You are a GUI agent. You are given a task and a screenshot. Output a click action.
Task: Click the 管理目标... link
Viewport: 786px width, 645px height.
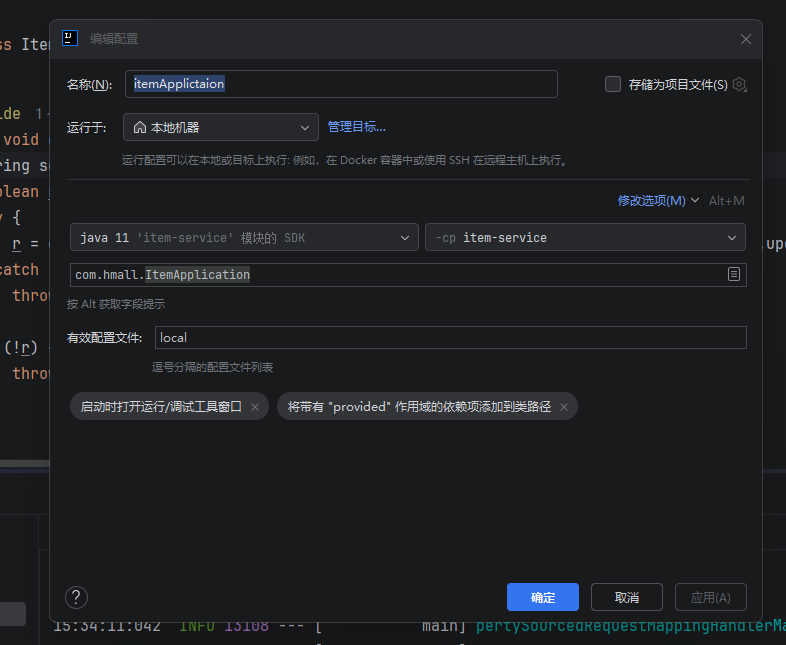[356, 127]
